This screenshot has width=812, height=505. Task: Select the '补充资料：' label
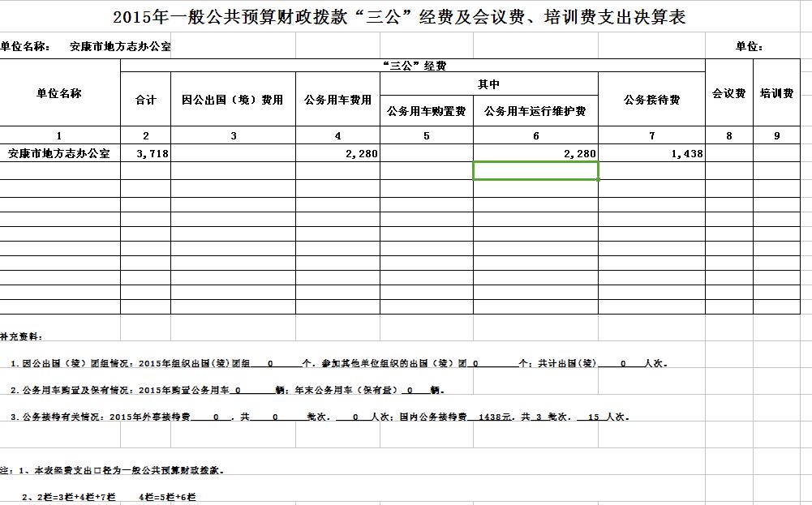click(21, 337)
